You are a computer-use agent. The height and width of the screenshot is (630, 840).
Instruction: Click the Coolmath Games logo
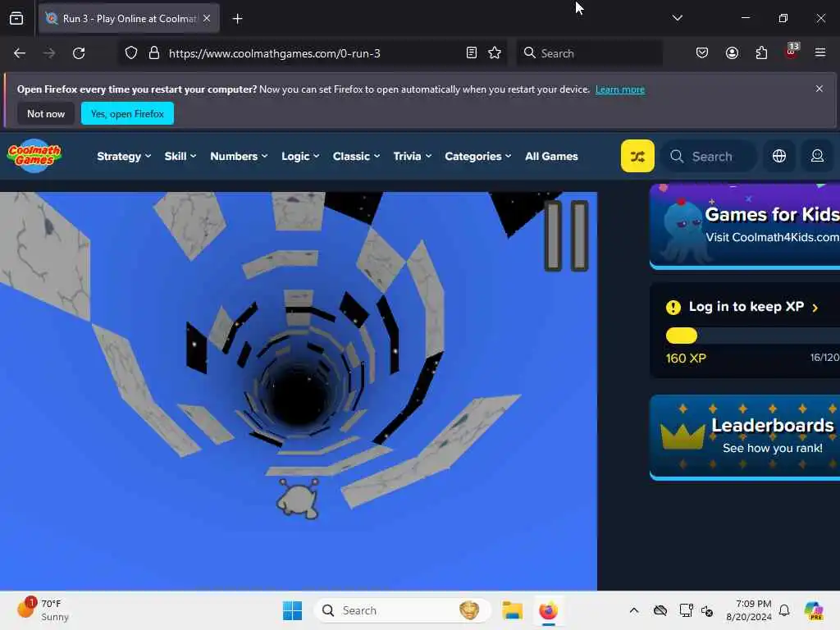coord(34,156)
